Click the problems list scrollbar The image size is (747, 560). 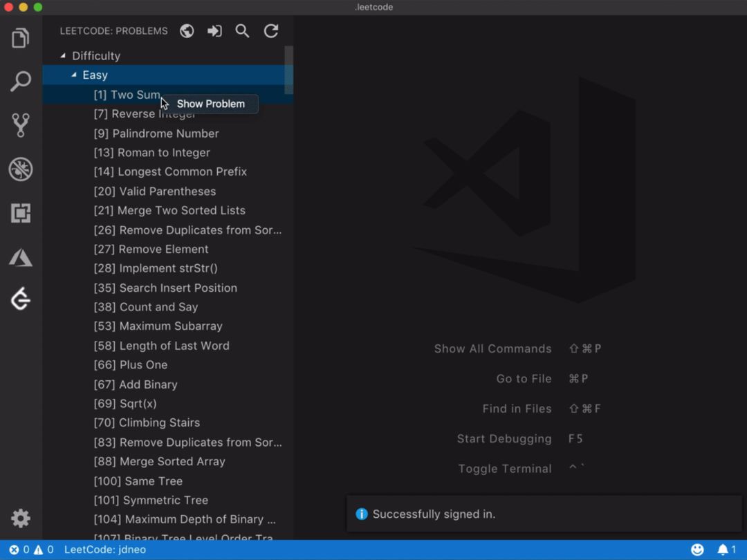click(288, 69)
